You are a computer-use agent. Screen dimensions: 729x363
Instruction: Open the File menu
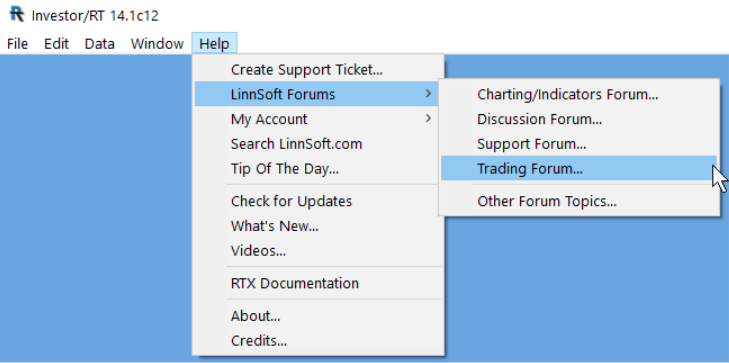click(18, 44)
